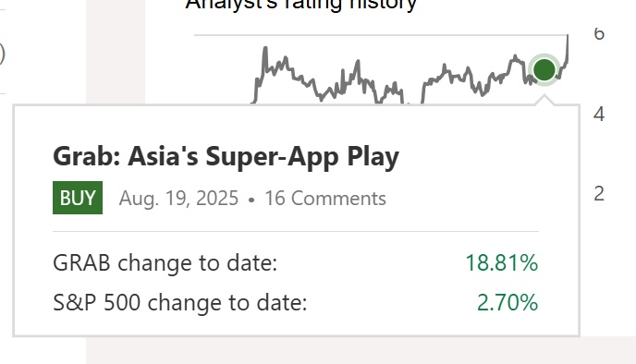Click the green BUY rating badge

click(x=78, y=198)
